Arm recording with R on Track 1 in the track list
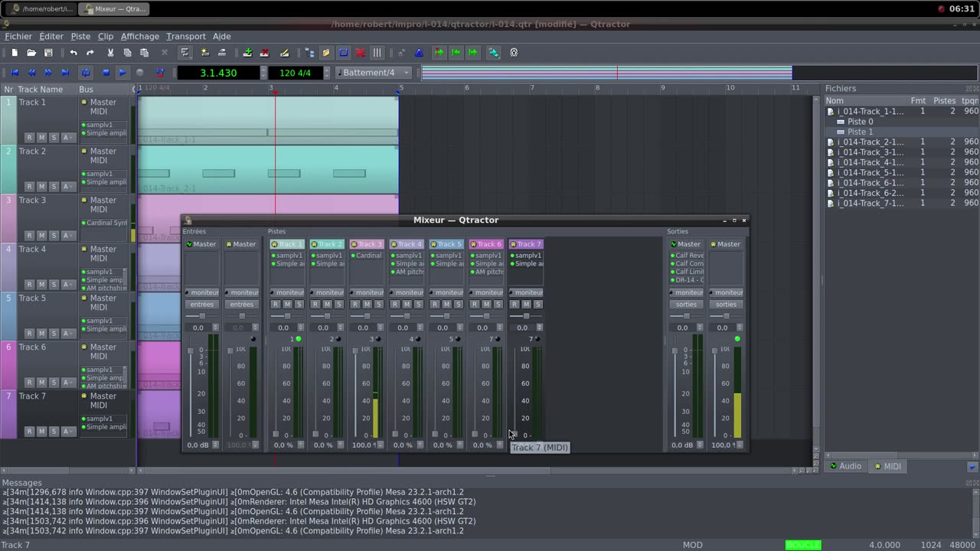This screenshot has width=980, height=551. (29, 138)
